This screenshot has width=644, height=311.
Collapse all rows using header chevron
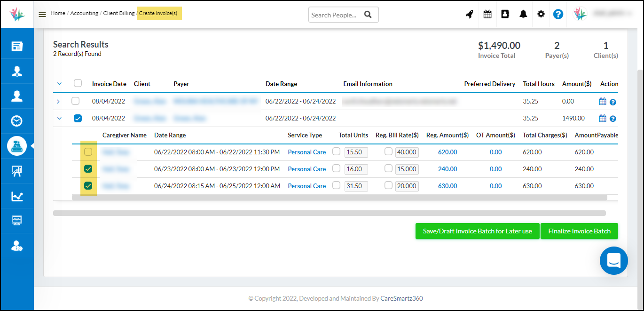59,84
